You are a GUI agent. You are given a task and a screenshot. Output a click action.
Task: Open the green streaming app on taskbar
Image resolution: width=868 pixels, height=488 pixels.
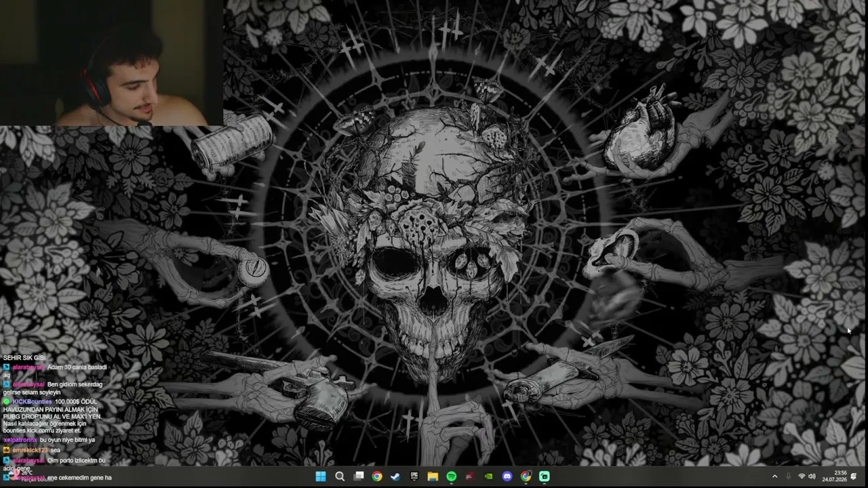544,476
